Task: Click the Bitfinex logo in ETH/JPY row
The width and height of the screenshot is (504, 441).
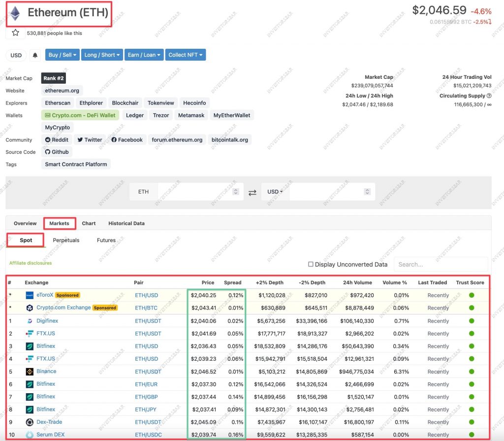Action: [30, 409]
